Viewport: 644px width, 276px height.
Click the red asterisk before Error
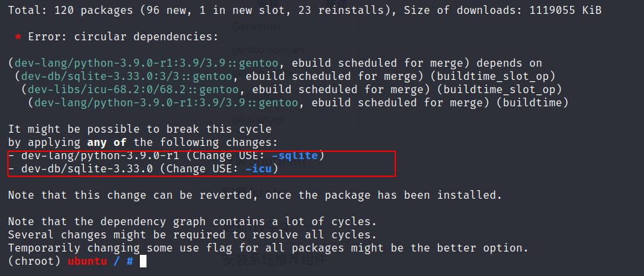click(x=18, y=38)
